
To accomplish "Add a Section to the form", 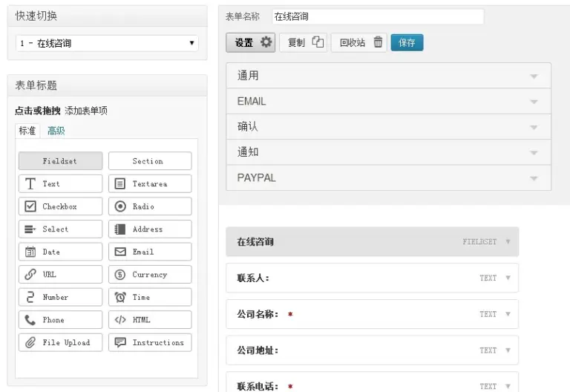I will click(150, 160).
